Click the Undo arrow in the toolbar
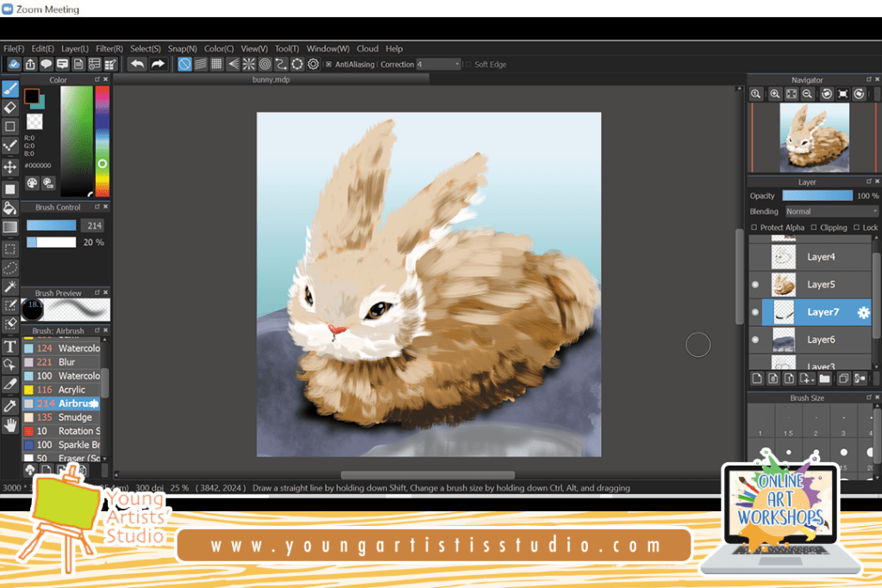882x588 pixels. (137, 64)
